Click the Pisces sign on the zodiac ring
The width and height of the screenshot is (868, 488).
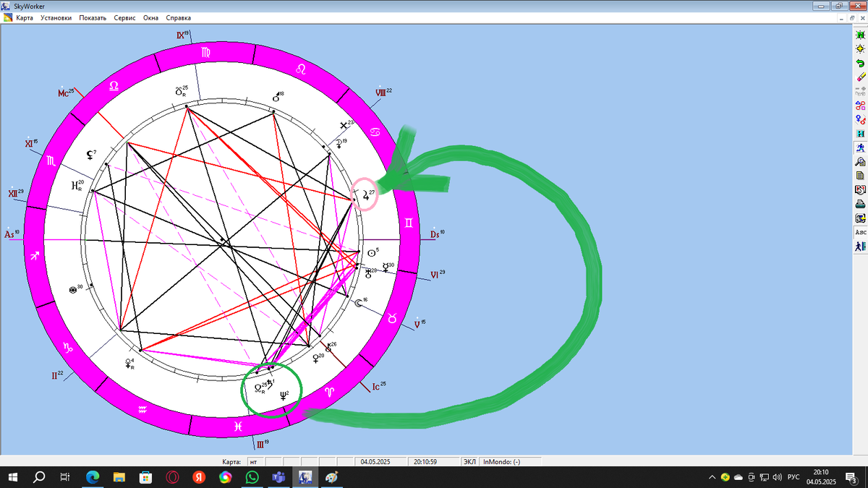click(239, 428)
